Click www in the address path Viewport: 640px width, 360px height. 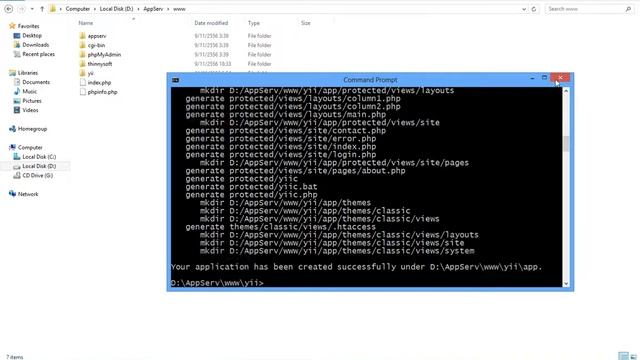(x=179, y=9)
